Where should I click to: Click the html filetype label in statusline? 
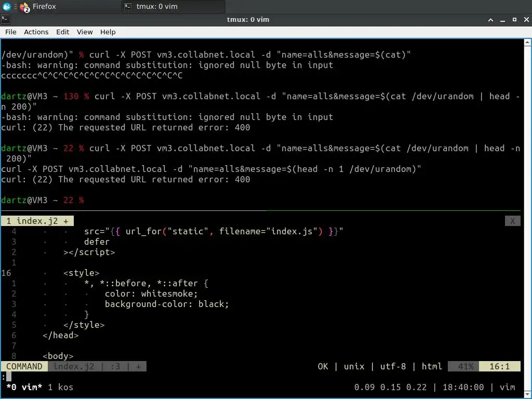pos(432,366)
